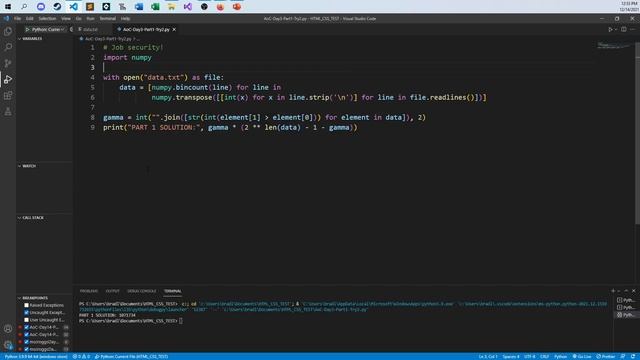Viewport: 640px width, 360px height.
Task: Open the Testing flask view
Action: point(8,111)
